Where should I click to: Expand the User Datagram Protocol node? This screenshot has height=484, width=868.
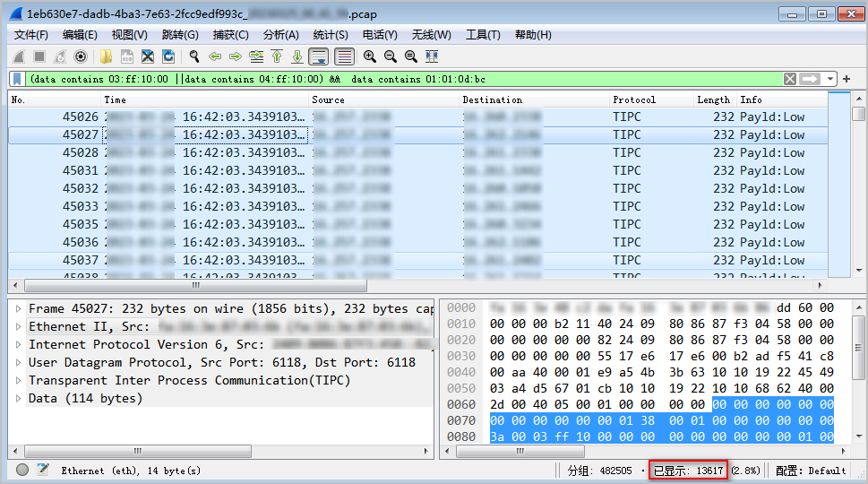[x=18, y=363]
